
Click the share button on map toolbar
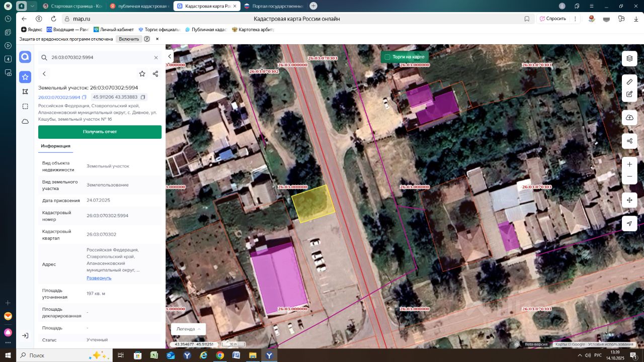click(x=629, y=141)
